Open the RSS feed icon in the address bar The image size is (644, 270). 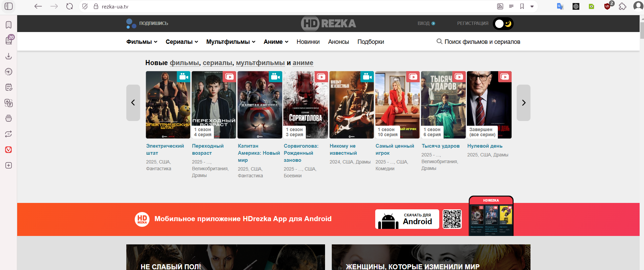click(x=500, y=6)
